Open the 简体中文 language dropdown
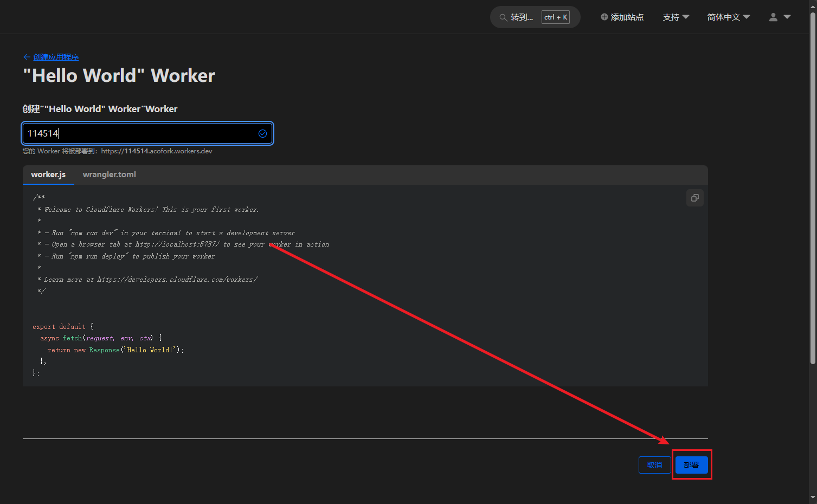 pyautogui.click(x=729, y=17)
